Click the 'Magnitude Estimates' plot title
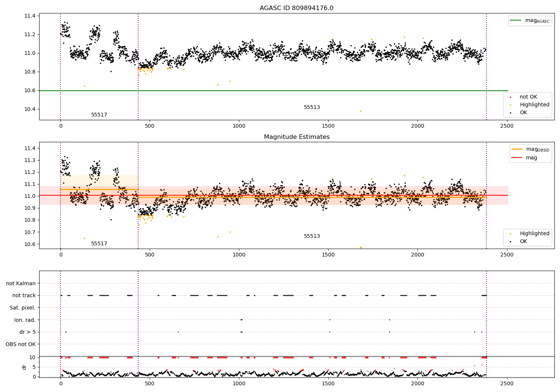 [296, 137]
